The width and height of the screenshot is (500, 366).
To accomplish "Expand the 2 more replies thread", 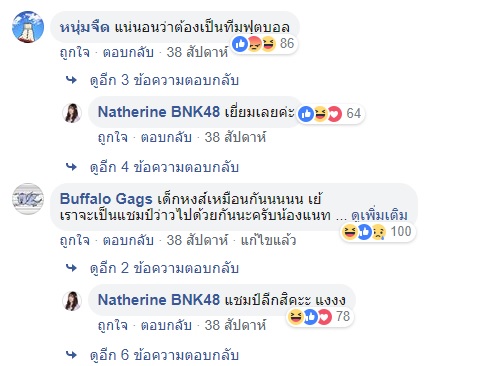I will tap(164, 268).
